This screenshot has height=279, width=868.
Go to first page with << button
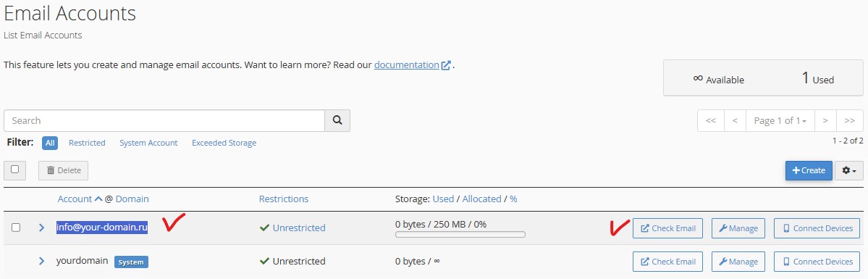click(x=711, y=120)
